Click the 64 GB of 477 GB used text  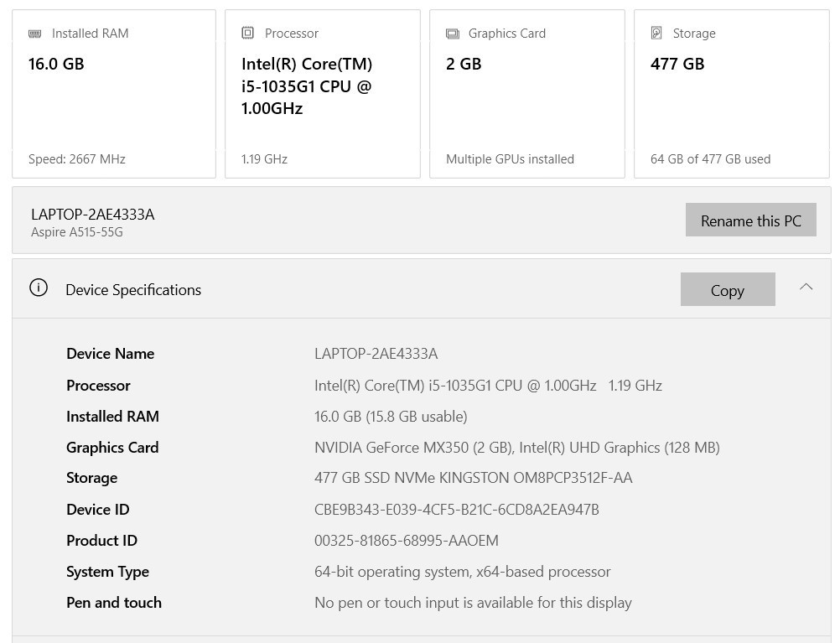[x=710, y=158]
